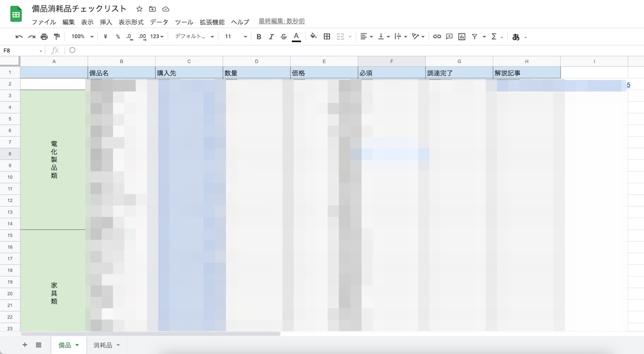Open the ヘルプ menu

[240, 22]
